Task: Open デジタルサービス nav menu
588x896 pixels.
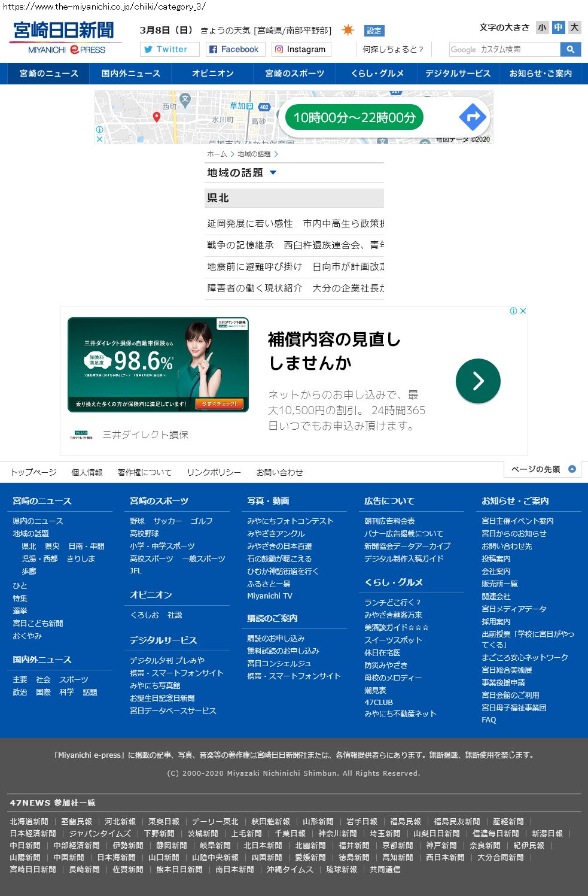Action: point(458,74)
